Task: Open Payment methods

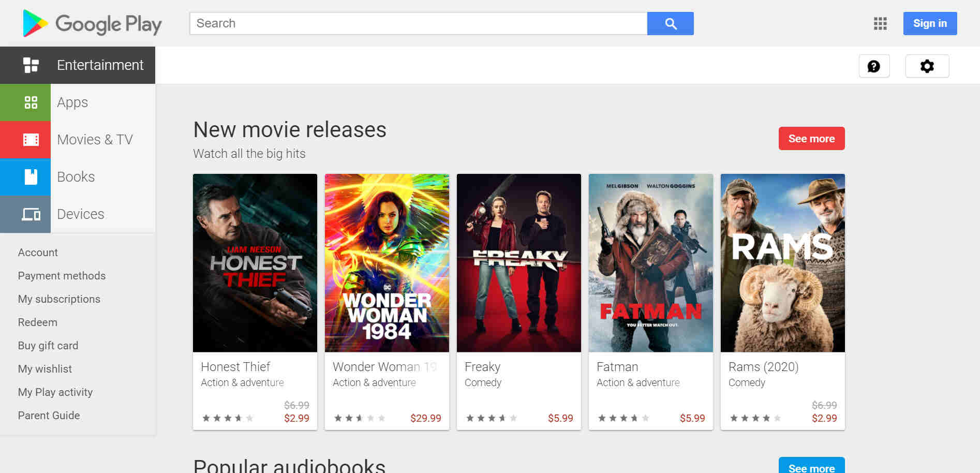Action: pos(62,276)
